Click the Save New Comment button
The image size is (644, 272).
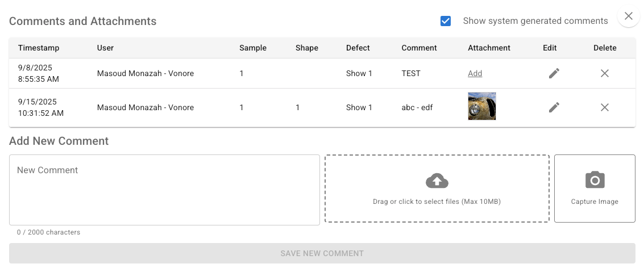tap(322, 253)
